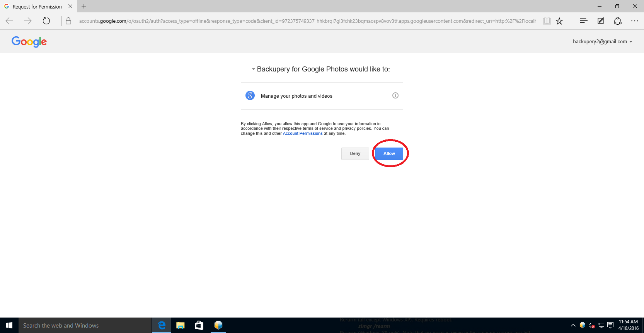The image size is (644, 333).
Task: Click the browser Back arrow
Action: click(10, 21)
